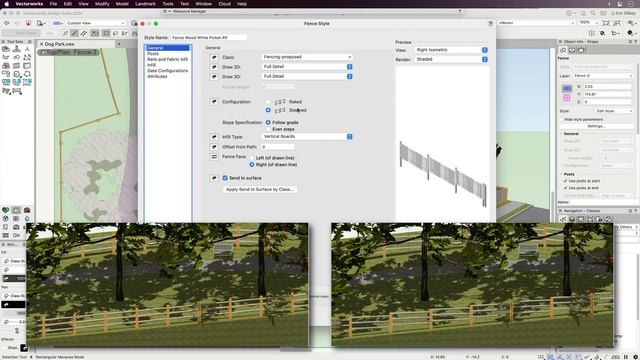The image size is (640, 360).
Task: Open the Shape tab icon in Object Info
Action: coord(563,50)
